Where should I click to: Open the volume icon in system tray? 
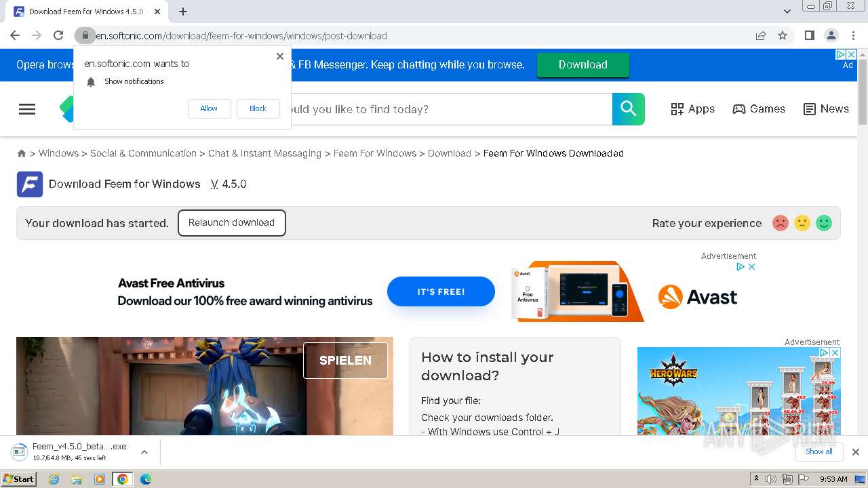point(771,479)
